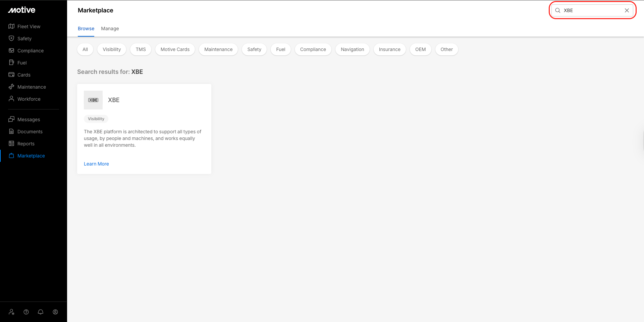
Task: Click the 'Search results for: XBE' heading
Action: click(x=110, y=72)
